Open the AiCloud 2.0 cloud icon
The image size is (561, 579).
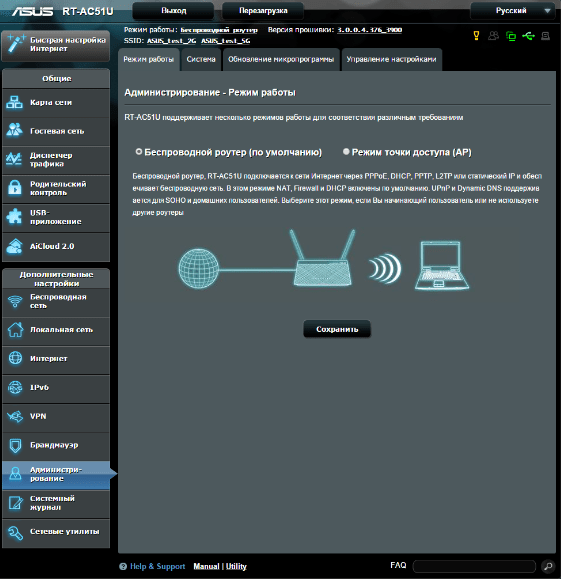click(x=14, y=246)
